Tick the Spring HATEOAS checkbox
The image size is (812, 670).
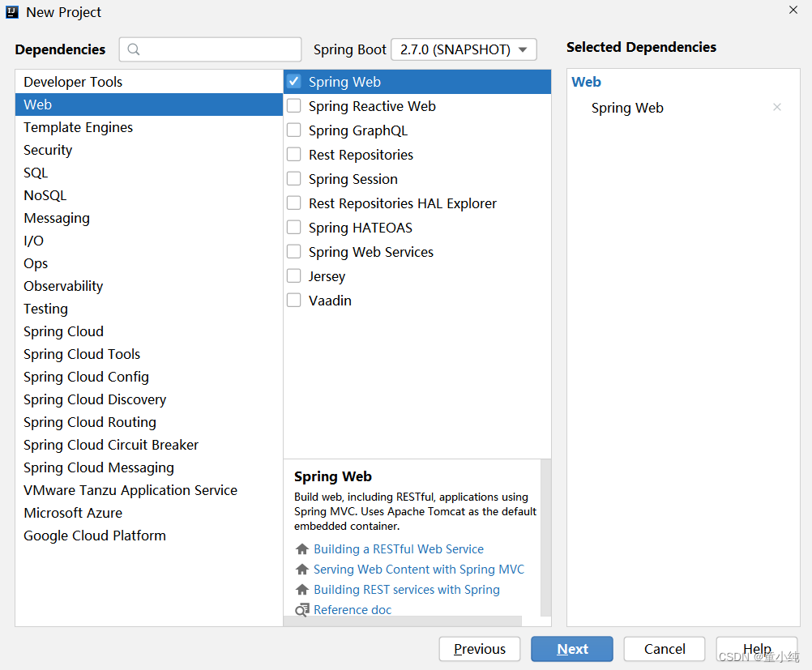pyautogui.click(x=293, y=228)
